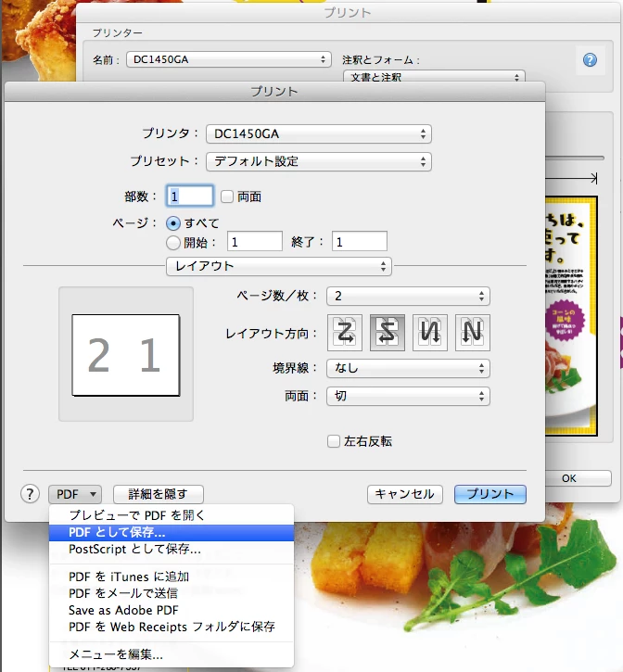Viewport: 623px width, 672px height.
Task: Click the キャンセル button
Action: (x=405, y=494)
